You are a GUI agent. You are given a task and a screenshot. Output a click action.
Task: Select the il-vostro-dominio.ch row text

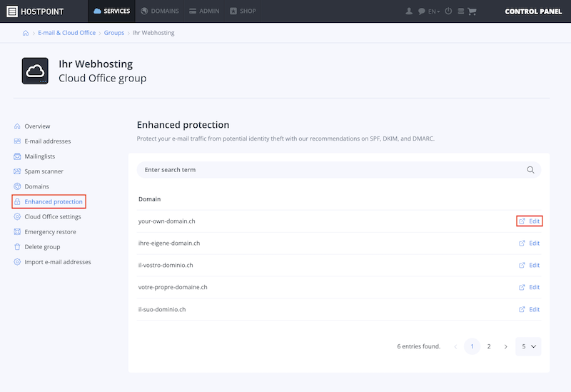(x=166, y=265)
